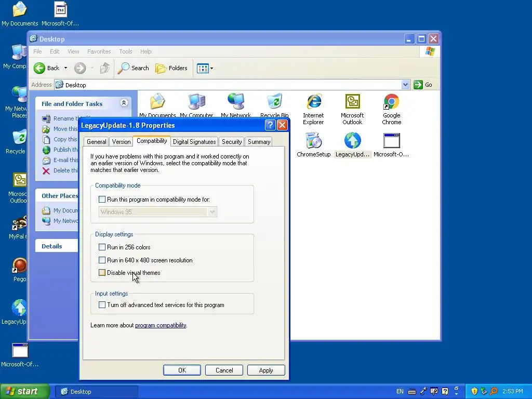Check Run in 256 colors
The image size is (532, 399).
[x=102, y=247]
